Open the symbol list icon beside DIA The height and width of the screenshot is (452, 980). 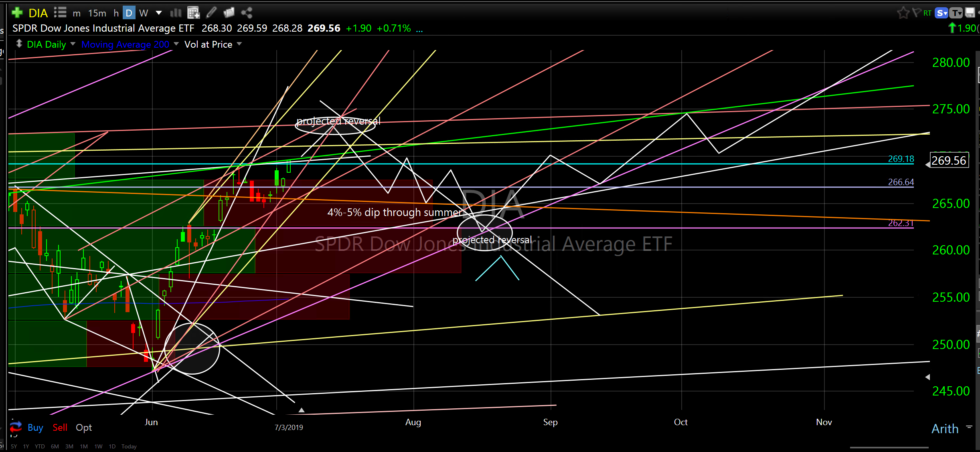[x=60, y=13]
